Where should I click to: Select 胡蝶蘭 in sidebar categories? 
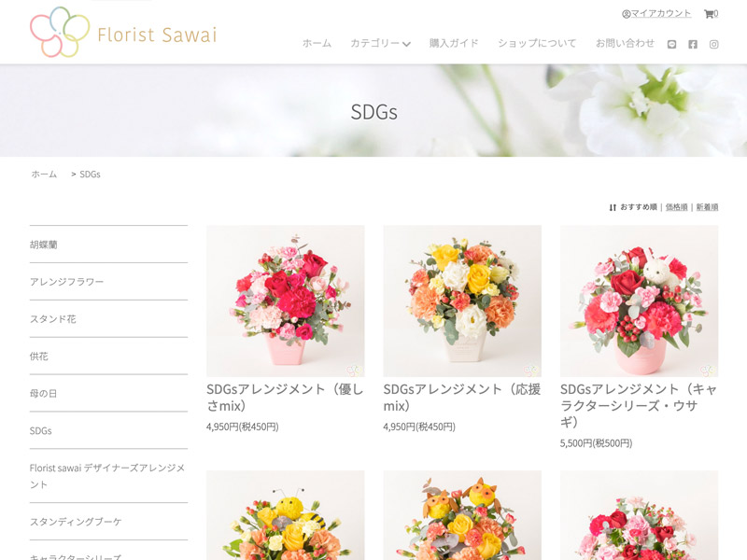108,245
